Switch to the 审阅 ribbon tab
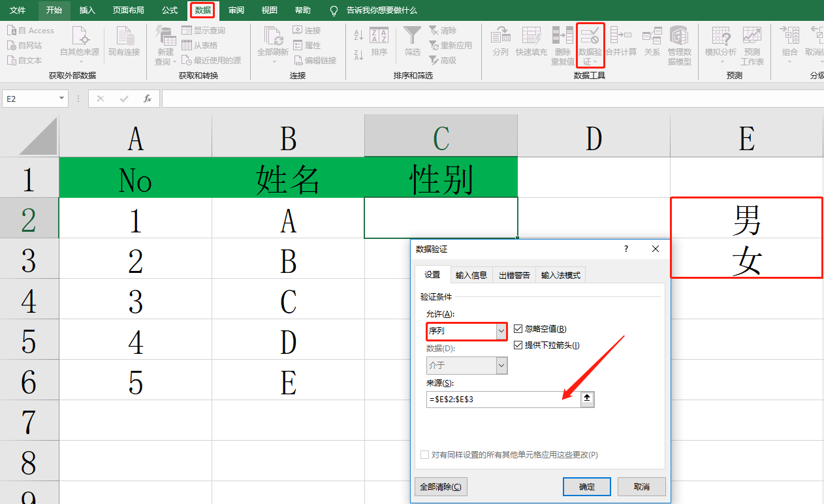824x504 pixels. pos(236,10)
